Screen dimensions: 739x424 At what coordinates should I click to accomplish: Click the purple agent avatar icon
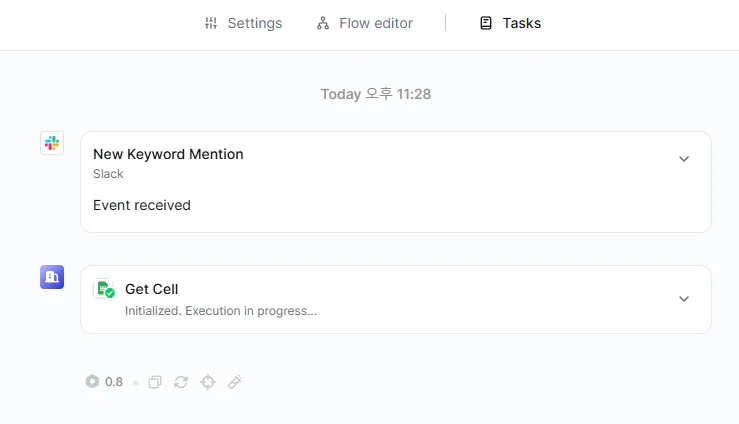click(52, 277)
